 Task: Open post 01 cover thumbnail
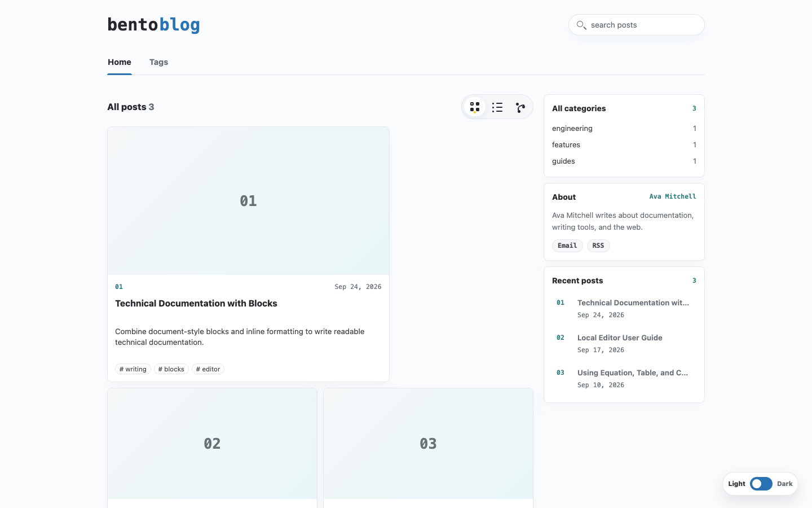click(x=248, y=201)
